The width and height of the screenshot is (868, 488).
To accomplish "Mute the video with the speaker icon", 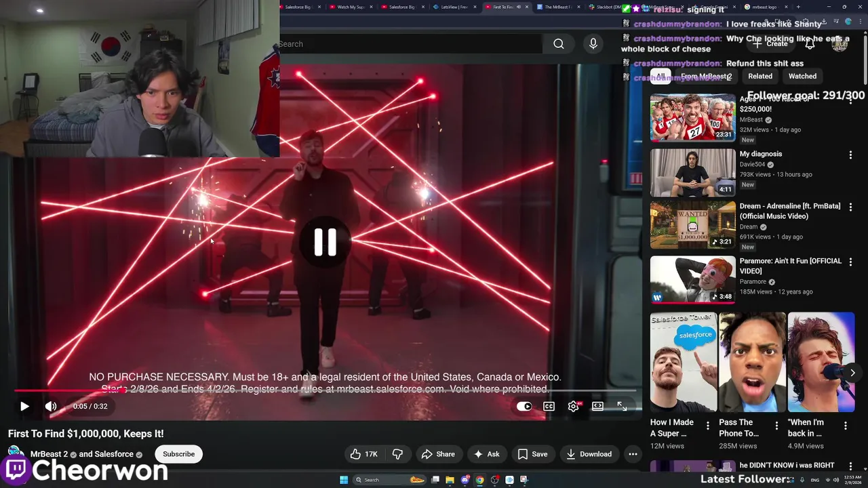I will coord(51,406).
